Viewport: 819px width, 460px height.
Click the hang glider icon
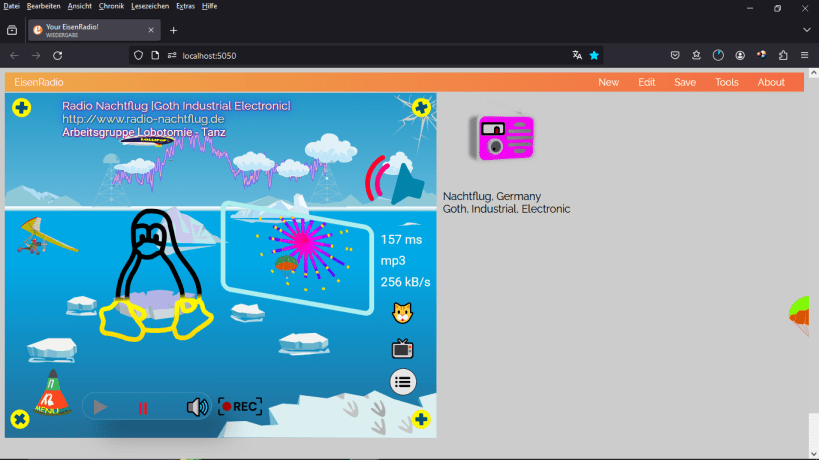coord(47,236)
